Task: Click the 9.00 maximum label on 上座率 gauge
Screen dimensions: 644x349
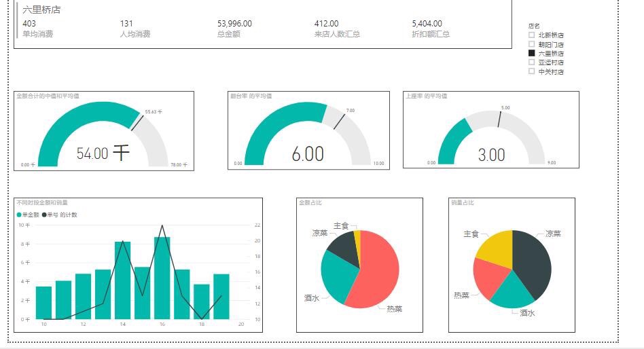Action: [x=552, y=162]
